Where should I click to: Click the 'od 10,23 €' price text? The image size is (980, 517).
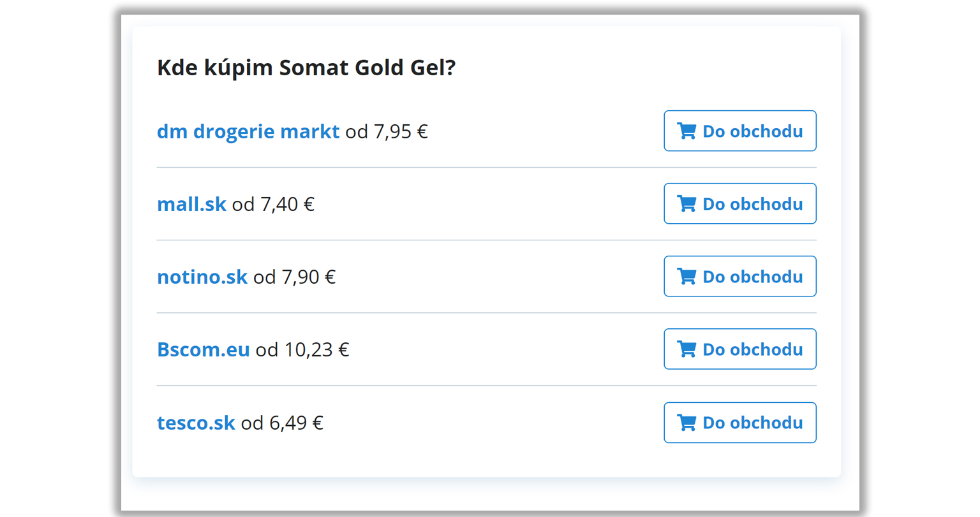tap(302, 349)
